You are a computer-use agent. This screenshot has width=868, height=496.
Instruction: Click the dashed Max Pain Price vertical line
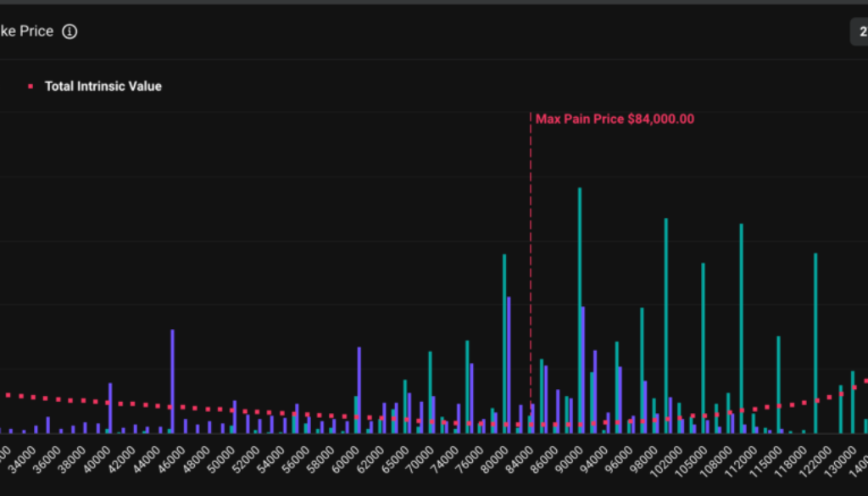click(531, 271)
